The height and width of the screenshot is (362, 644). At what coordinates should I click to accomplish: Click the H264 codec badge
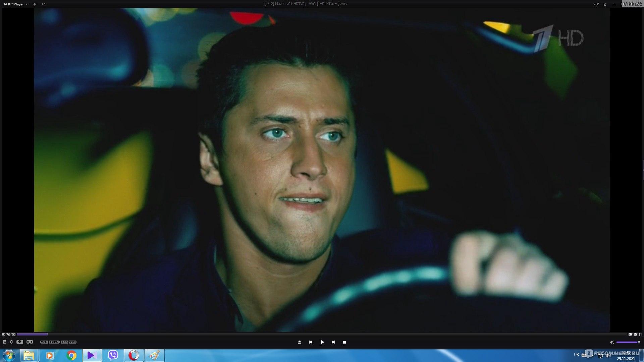tap(54, 342)
